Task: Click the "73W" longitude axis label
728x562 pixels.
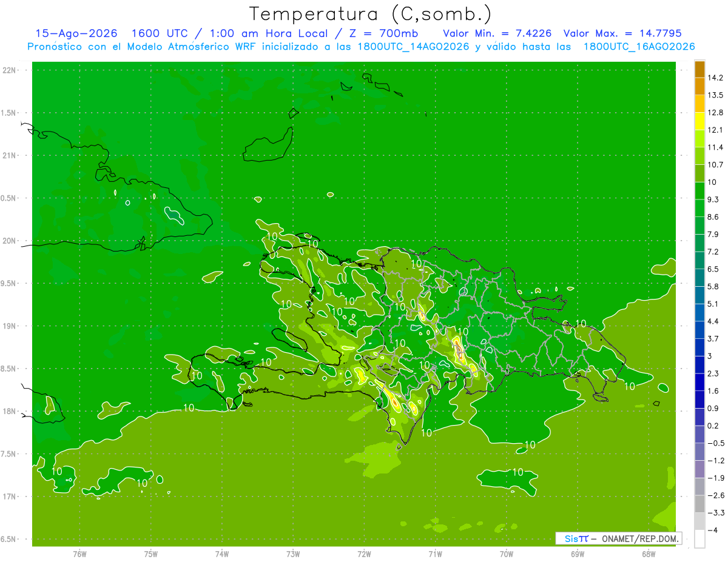Action: pyautogui.click(x=293, y=554)
